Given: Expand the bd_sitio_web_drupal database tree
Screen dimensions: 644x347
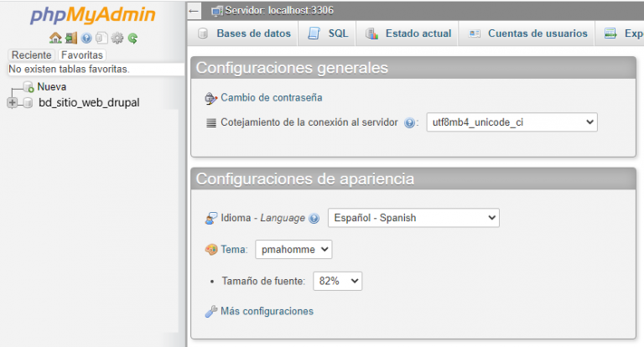Looking at the screenshot, I should click(13, 103).
